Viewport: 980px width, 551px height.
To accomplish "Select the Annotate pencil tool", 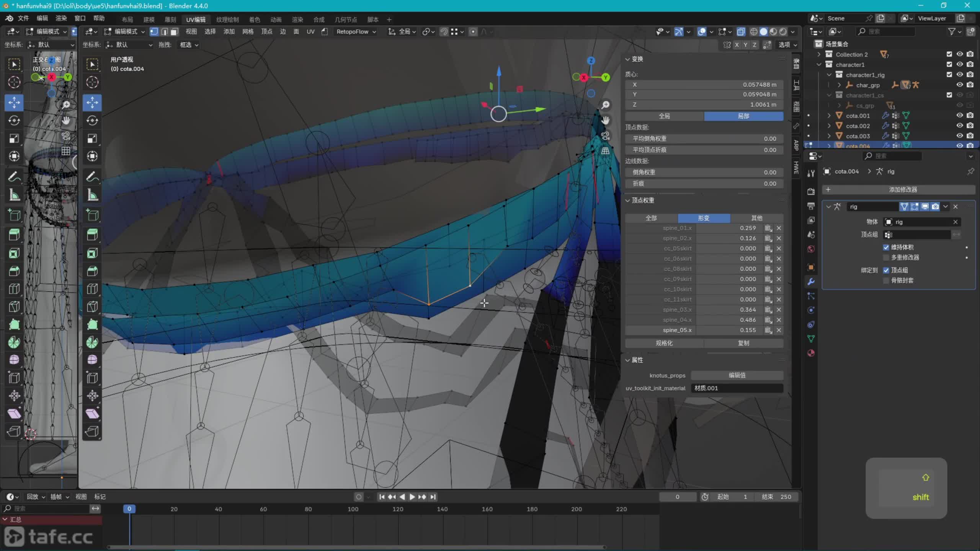I will click(92, 177).
